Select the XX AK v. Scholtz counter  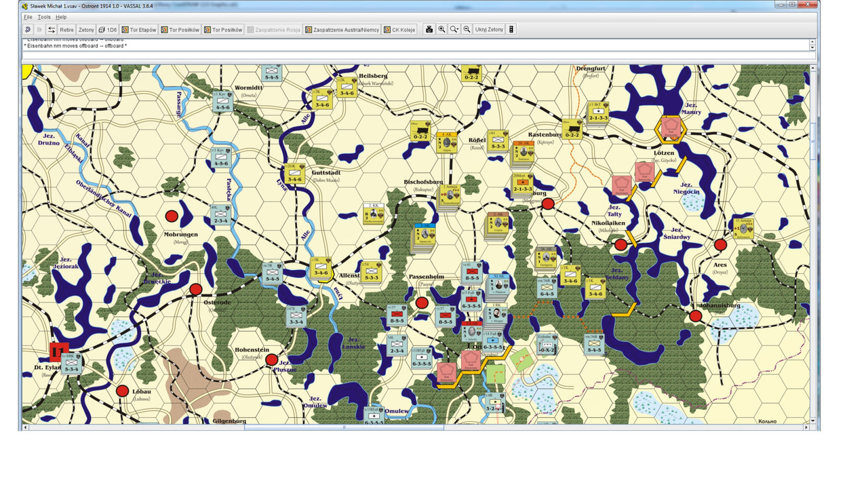click(471, 332)
